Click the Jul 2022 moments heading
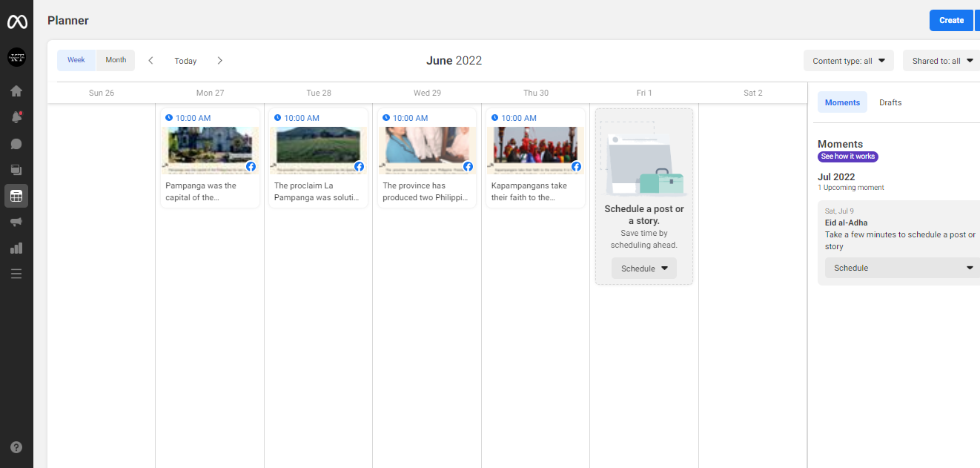The image size is (980, 468). 836,177
